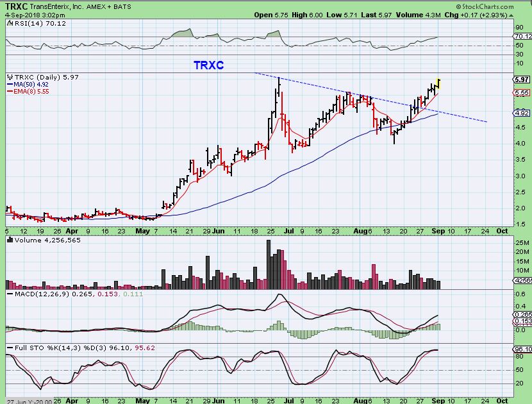Image resolution: width=532 pixels, height=404 pixels.
Task: Click the 1.5 price axis label
Action: (x=520, y=224)
